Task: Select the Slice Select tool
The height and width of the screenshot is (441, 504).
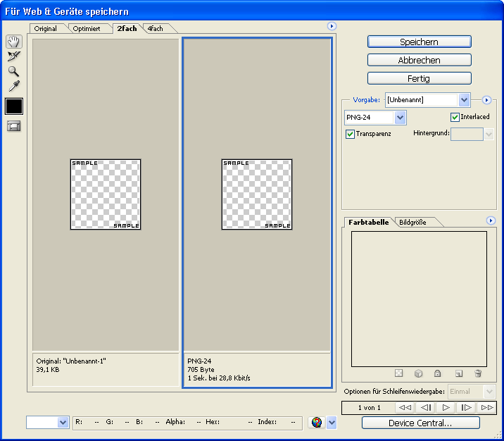Action: [13, 57]
